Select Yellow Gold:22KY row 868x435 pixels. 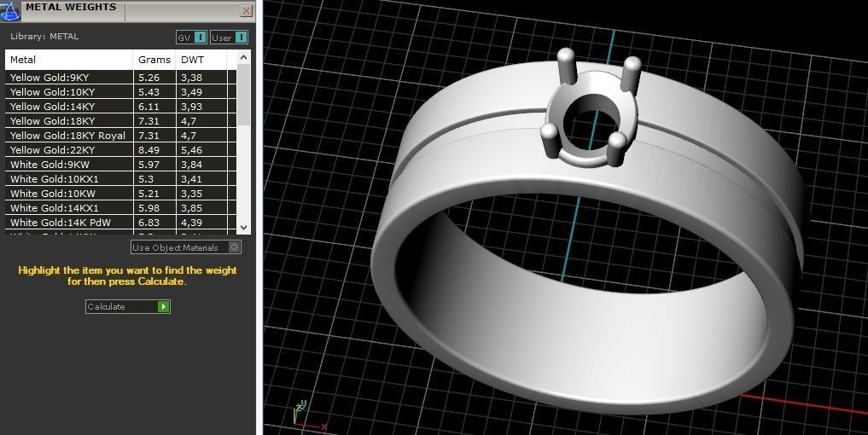tap(120, 150)
